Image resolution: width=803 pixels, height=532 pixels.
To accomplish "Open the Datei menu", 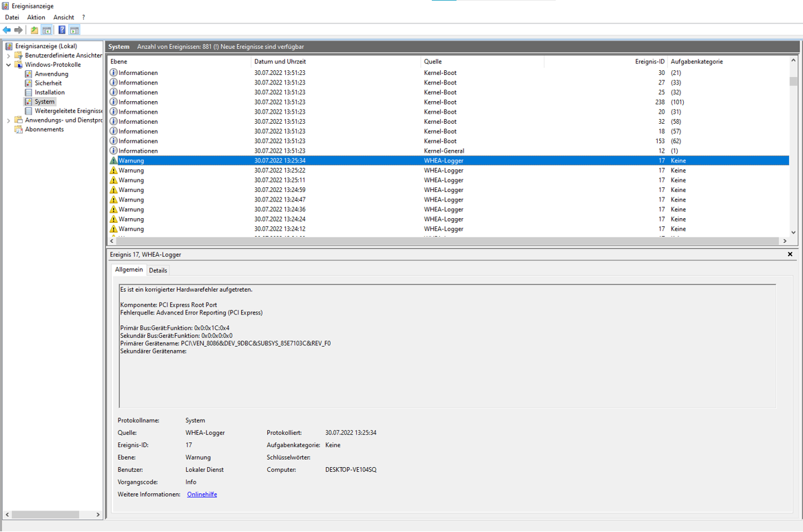I will click(x=12, y=17).
